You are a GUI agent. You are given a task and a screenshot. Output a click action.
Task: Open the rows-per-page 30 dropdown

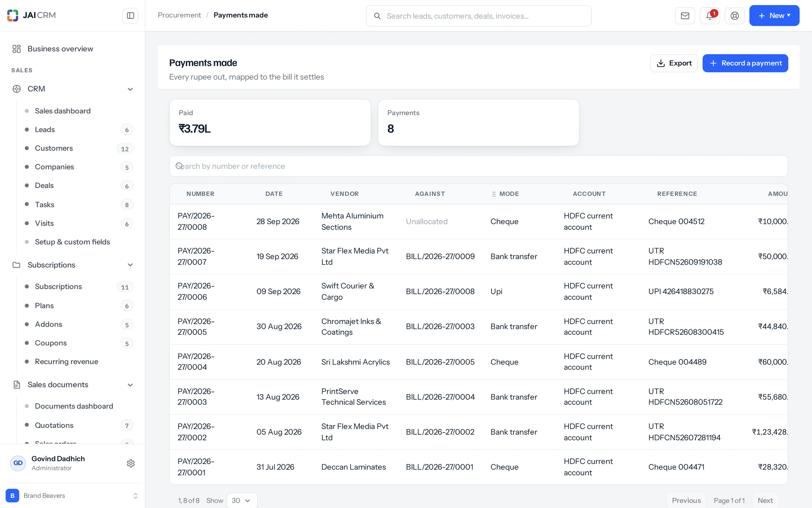pos(242,500)
